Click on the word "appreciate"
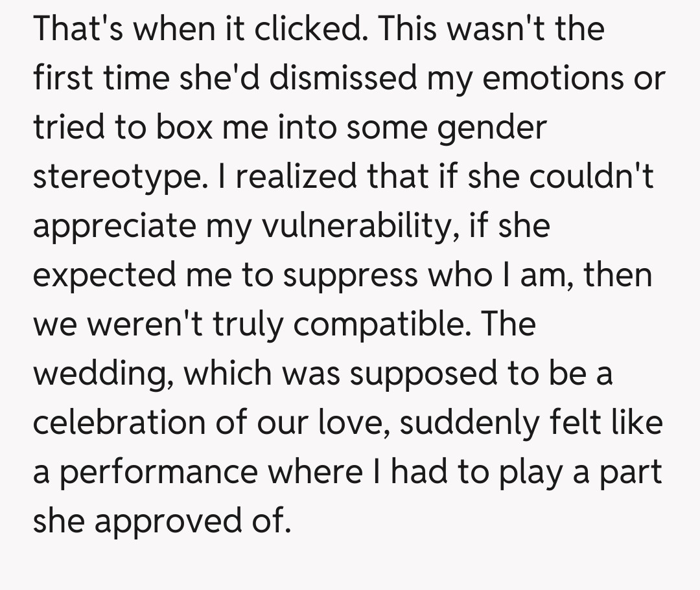This screenshot has height=590, width=700. [113, 226]
